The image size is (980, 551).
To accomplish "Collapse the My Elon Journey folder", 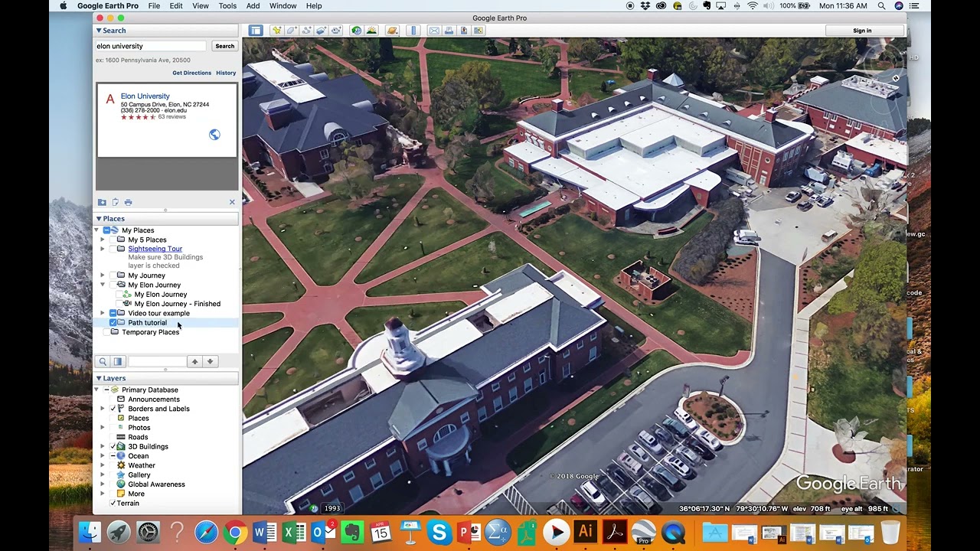I will [x=103, y=285].
